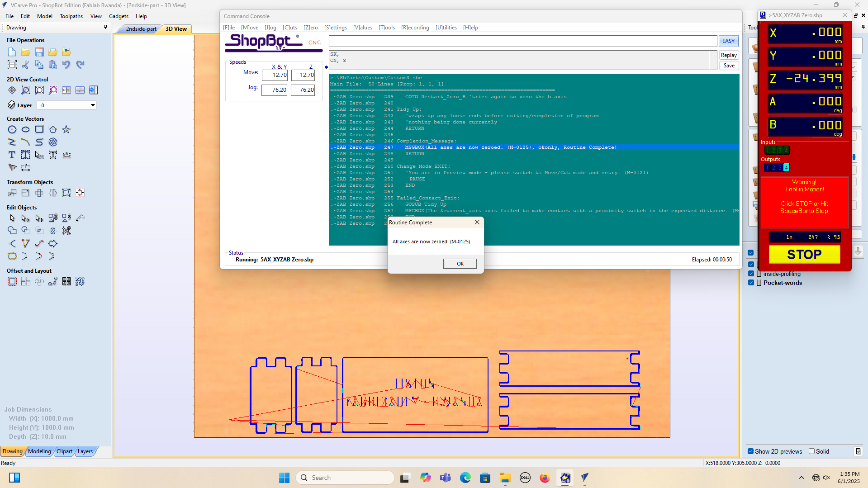Click the Replay button
The height and width of the screenshot is (488, 868).
click(x=729, y=55)
